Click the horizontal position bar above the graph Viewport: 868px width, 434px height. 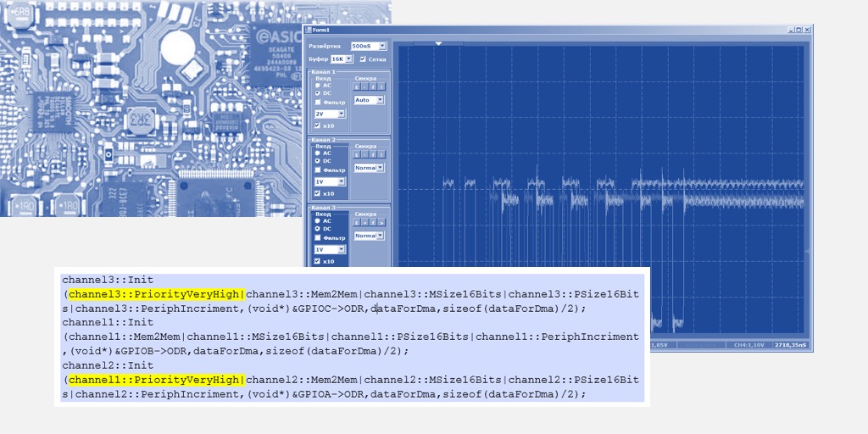438,43
